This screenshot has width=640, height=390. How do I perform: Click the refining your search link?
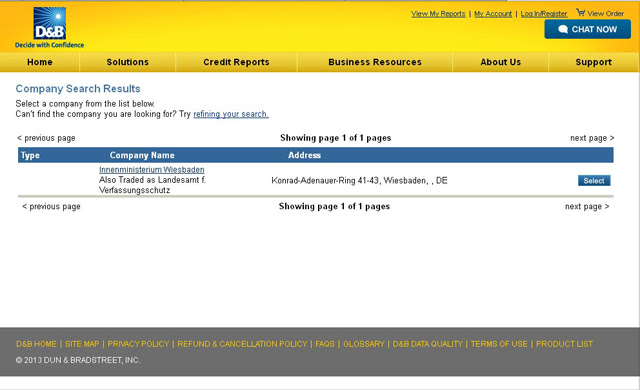click(231, 114)
